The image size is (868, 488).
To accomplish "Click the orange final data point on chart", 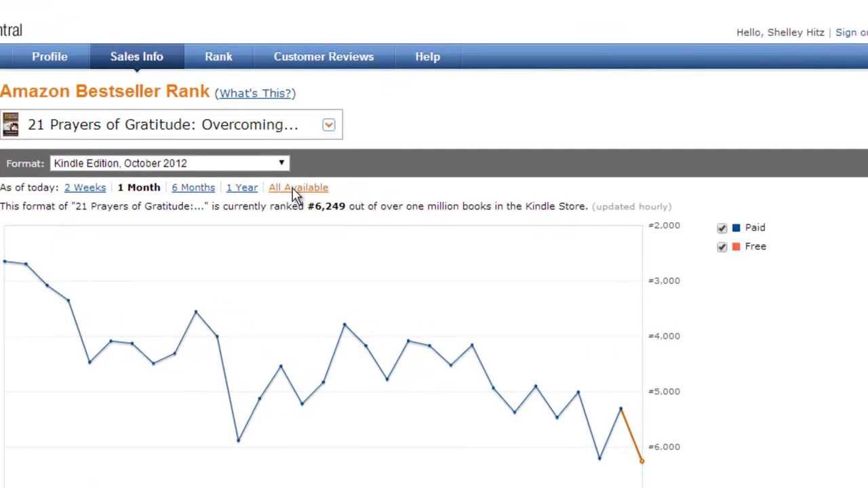I will pos(642,462).
